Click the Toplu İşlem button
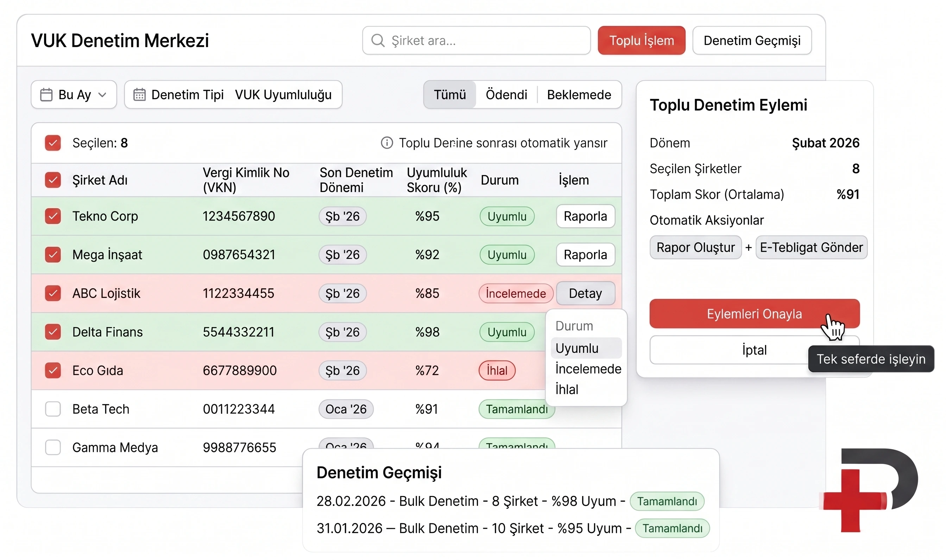Image resolution: width=946 pixels, height=560 pixels. [641, 40]
